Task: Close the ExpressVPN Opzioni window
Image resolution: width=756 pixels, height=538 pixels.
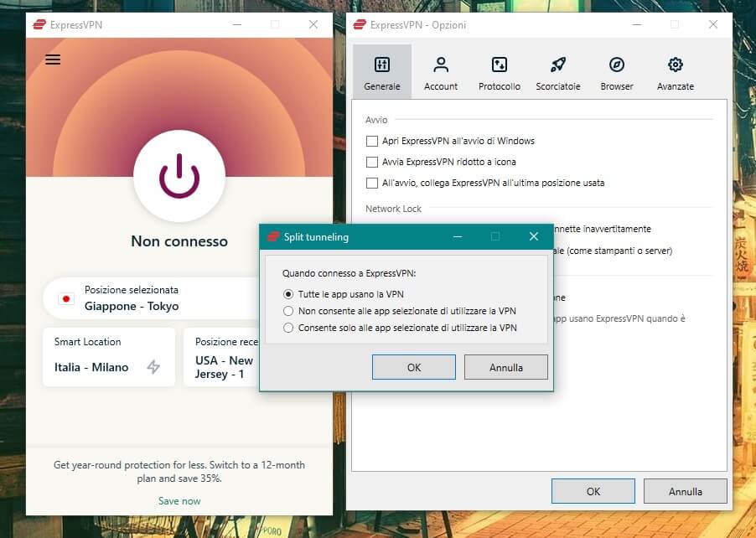Action: 713,24
